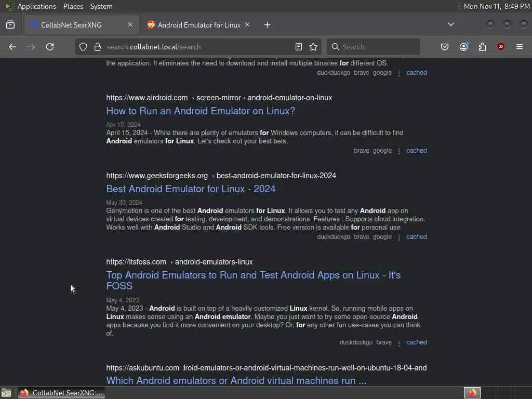The image size is (532, 399).
Task: Expand more options dots for itsfoss result
Action: click(x=399, y=343)
